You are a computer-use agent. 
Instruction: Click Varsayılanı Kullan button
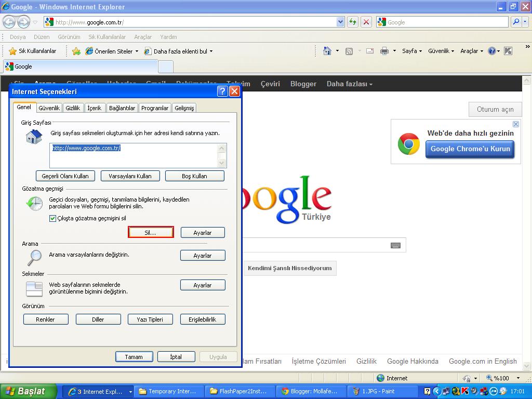[130, 176]
